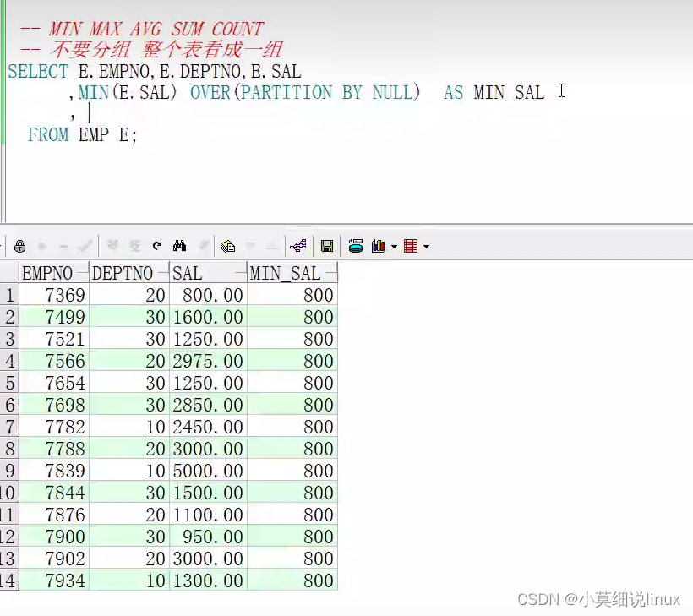Click the SAL cell 2450.00
This screenshot has width=693, height=616.
click(x=208, y=427)
